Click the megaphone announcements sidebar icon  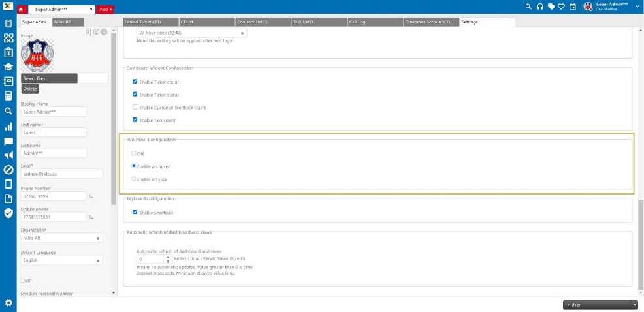[8, 155]
